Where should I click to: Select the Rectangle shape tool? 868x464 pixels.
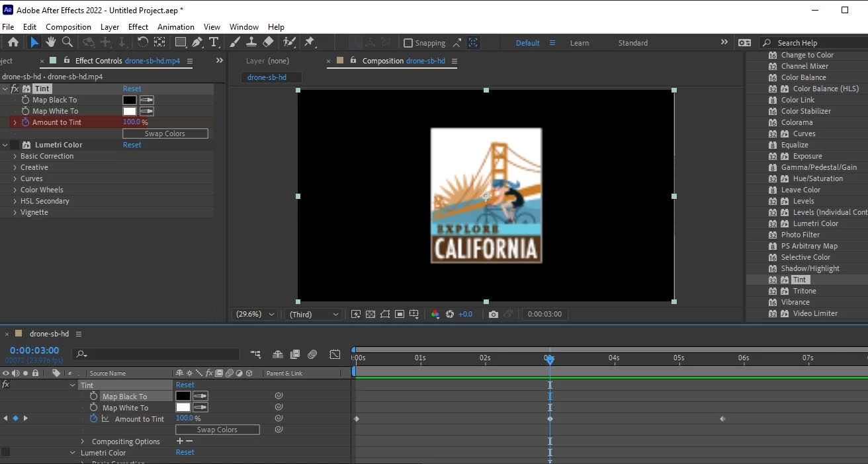(180, 42)
